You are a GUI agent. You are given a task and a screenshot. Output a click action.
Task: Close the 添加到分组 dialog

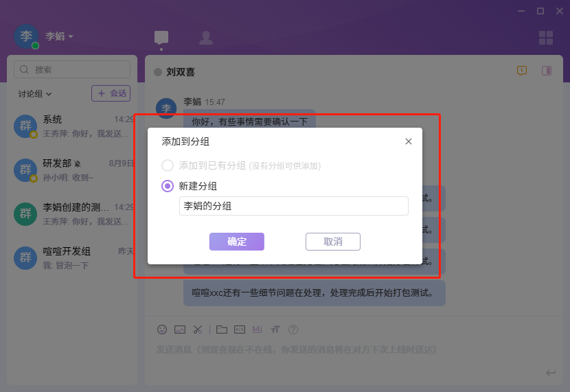coord(409,141)
